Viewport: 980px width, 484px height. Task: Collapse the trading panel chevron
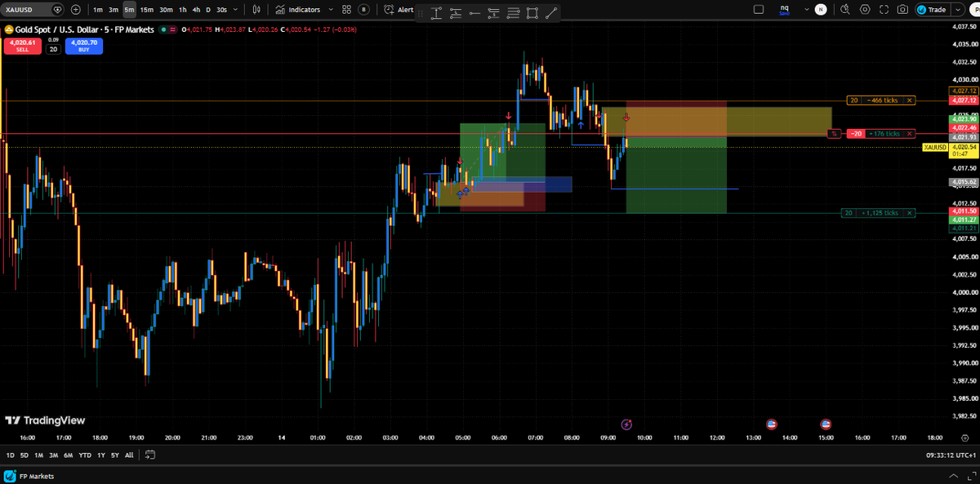coord(952,475)
